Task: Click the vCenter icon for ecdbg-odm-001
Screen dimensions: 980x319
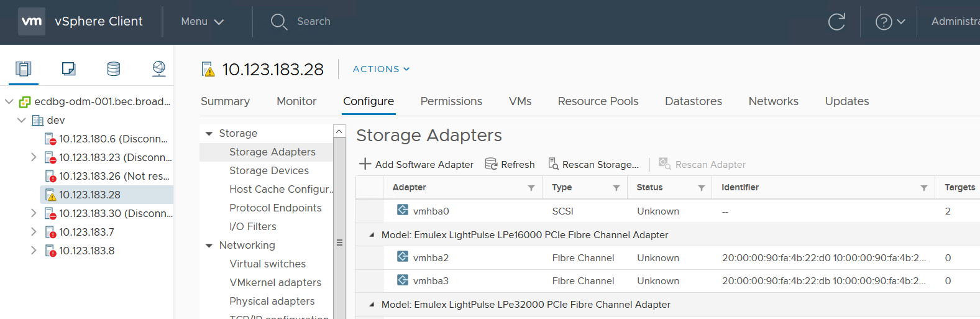Action: pyautogui.click(x=25, y=101)
